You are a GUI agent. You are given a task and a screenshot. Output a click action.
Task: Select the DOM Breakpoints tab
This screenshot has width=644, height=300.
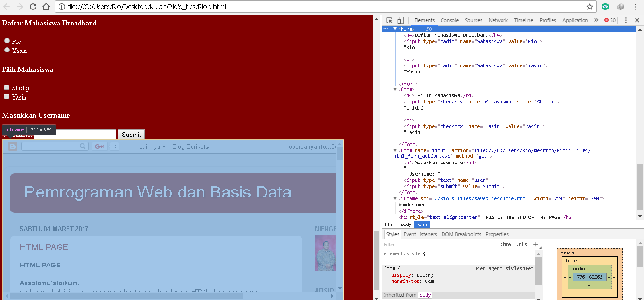(x=461, y=234)
